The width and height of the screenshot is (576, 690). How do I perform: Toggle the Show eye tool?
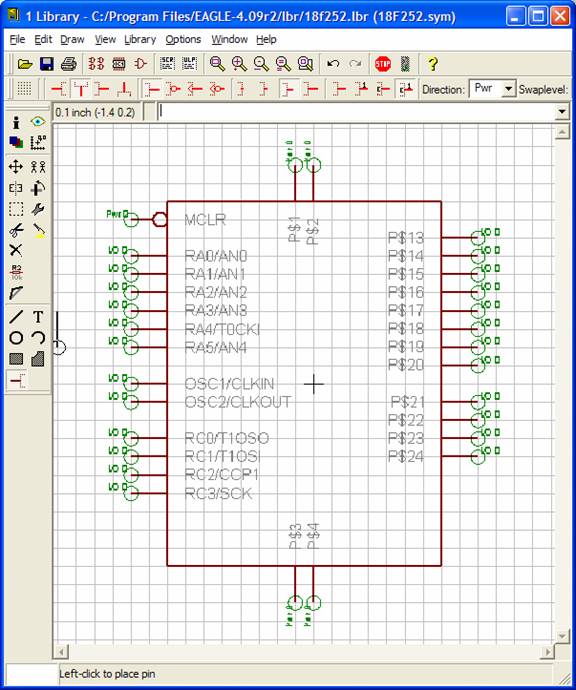click(38, 122)
